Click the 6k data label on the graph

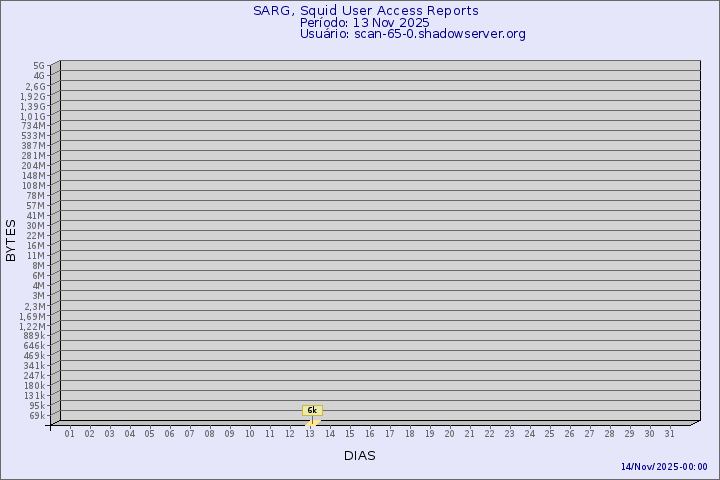(x=312, y=410)
